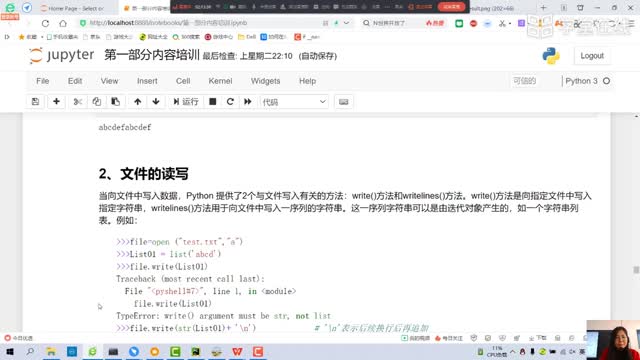
Task: Move the selected cell up with the arrow icon
Action: (138, 102)
